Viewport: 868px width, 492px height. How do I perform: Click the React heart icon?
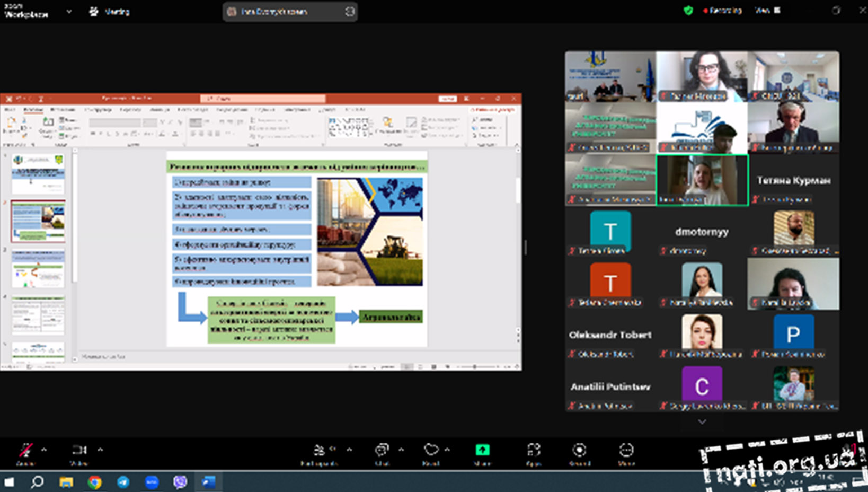(x=431, y=450)
